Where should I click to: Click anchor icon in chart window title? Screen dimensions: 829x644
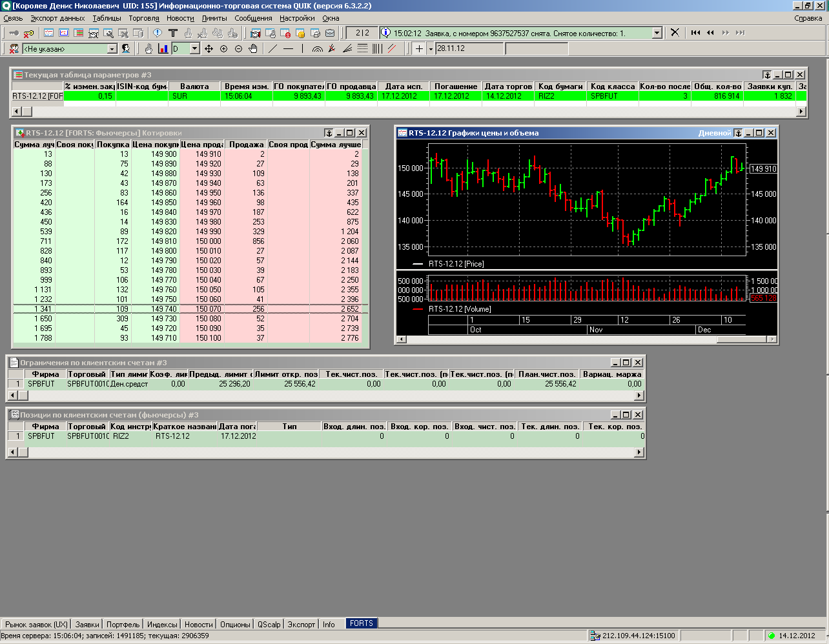pyautogui.click(x=738, y=133)
